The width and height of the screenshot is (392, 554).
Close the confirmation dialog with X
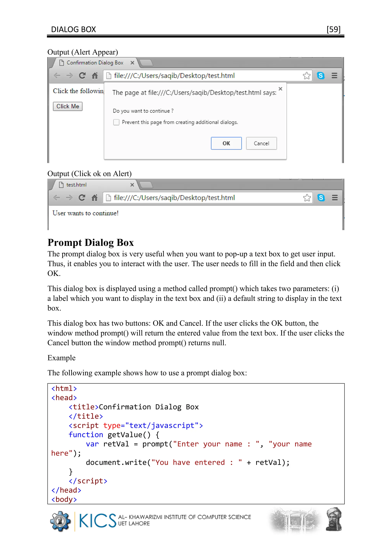280,89
